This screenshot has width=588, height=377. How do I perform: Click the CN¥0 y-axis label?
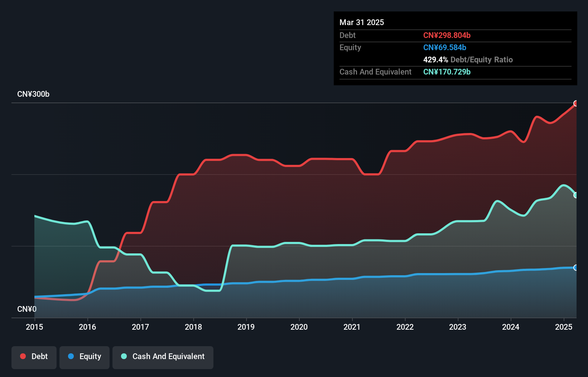(27, 309)
